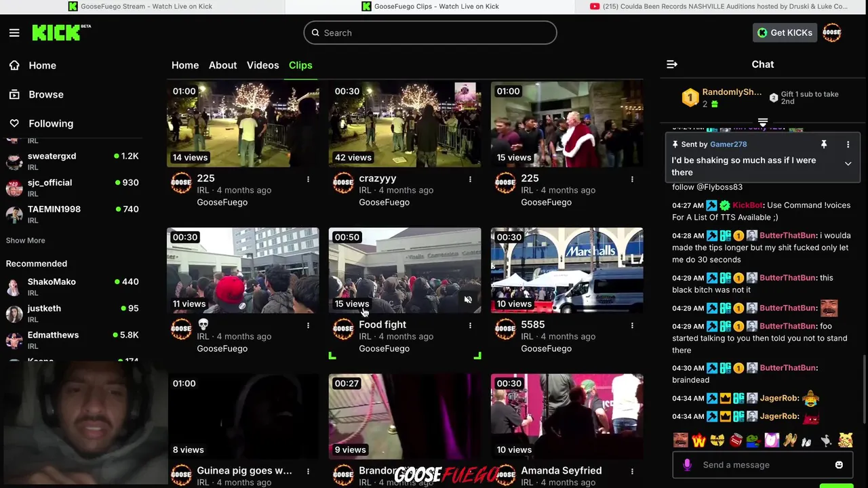The image size is (868, 488).
Task: Open the Guinea pig goes clip title
Action: (x=244, y=470)
